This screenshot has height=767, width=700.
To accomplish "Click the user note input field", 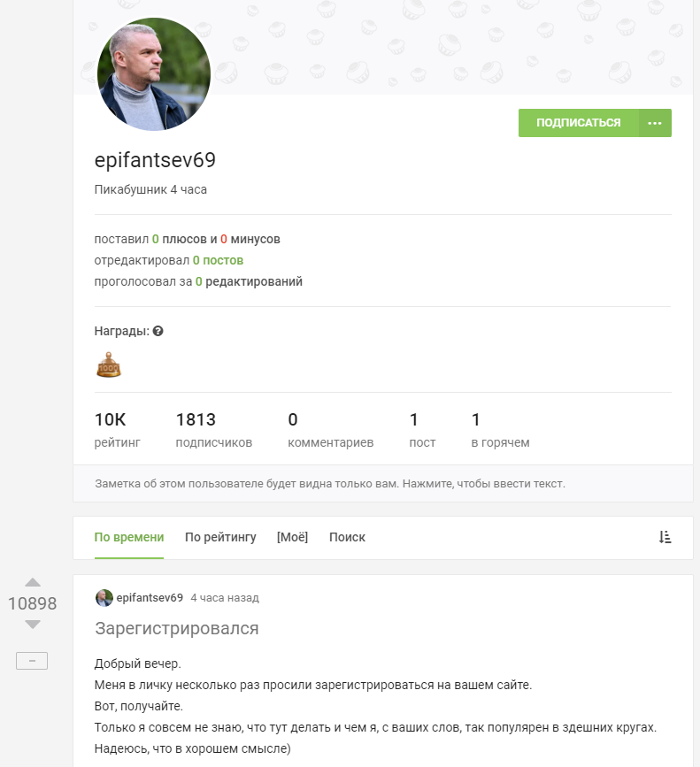I will click(x=372, y=484).
